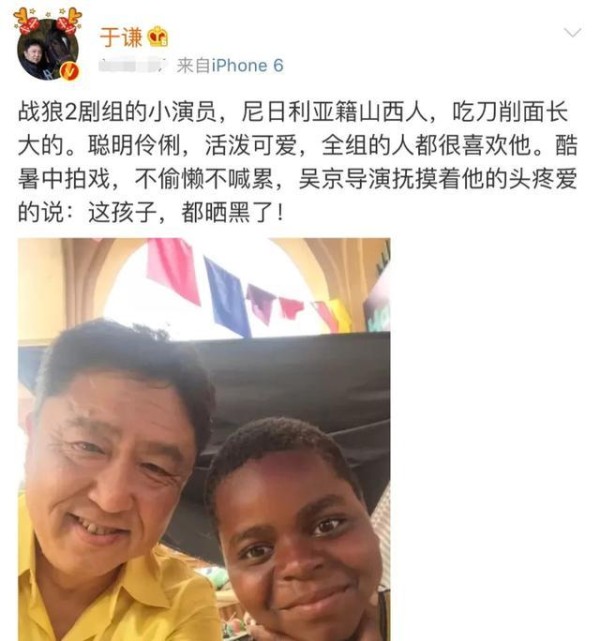The height and width of the screenshot is (641, 600).
Task: Click the last line 都晒黑了
Action: point(151,213)
